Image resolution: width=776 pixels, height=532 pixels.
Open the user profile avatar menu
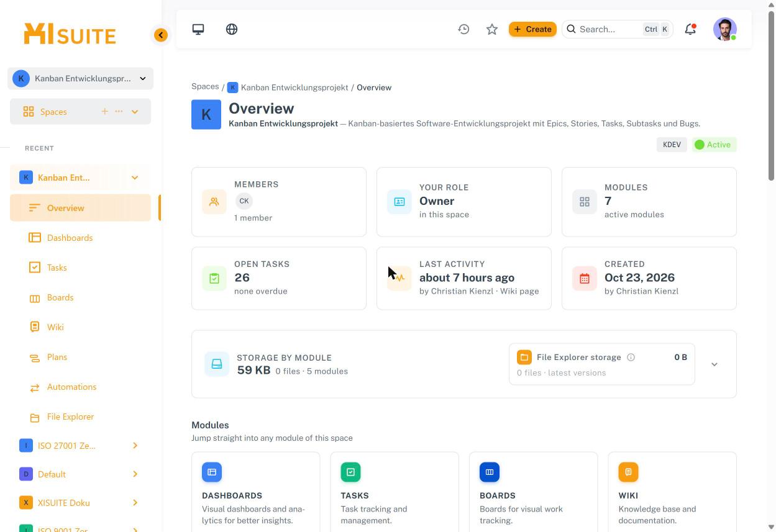point(725,29)
